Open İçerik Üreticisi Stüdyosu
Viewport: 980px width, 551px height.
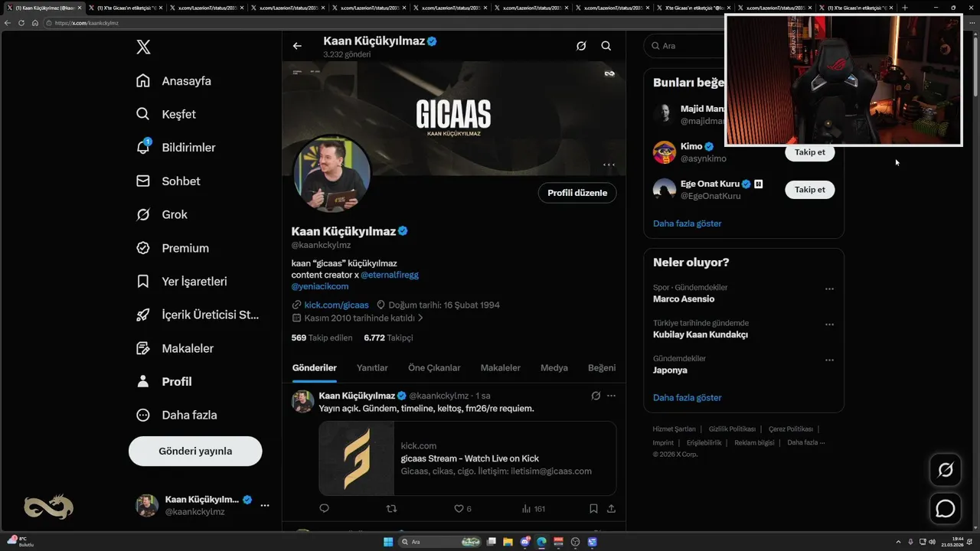click(198, 315)
